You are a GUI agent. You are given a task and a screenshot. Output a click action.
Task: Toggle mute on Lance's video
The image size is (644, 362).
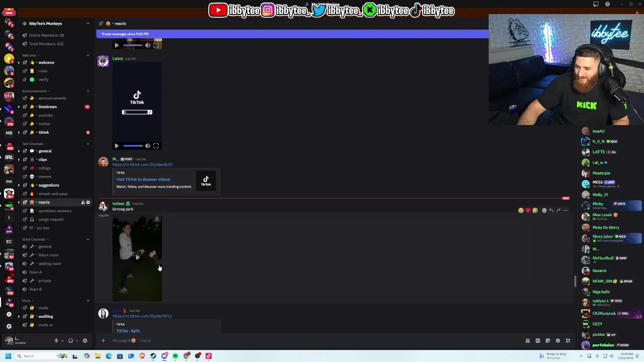pyautogui.click(x=148, y=146)
